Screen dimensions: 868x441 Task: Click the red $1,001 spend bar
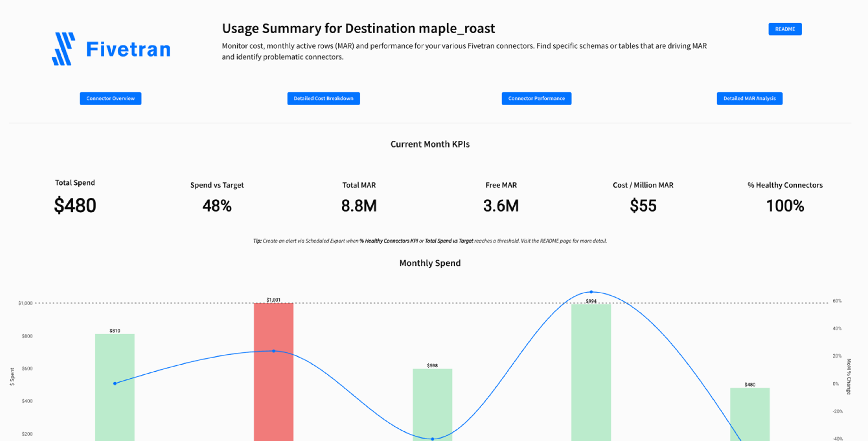[274, 372]
